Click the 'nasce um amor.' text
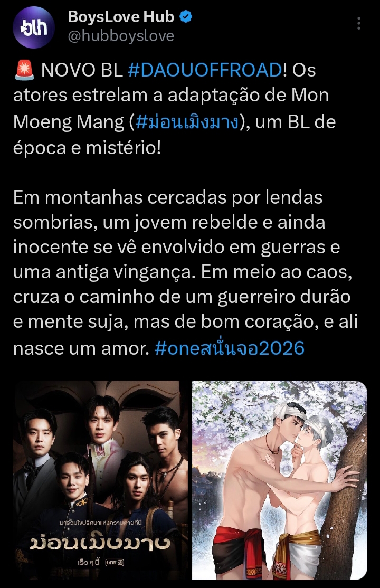Image resolution: width=380 pixels, height=588 pixels. click(81, 348)
